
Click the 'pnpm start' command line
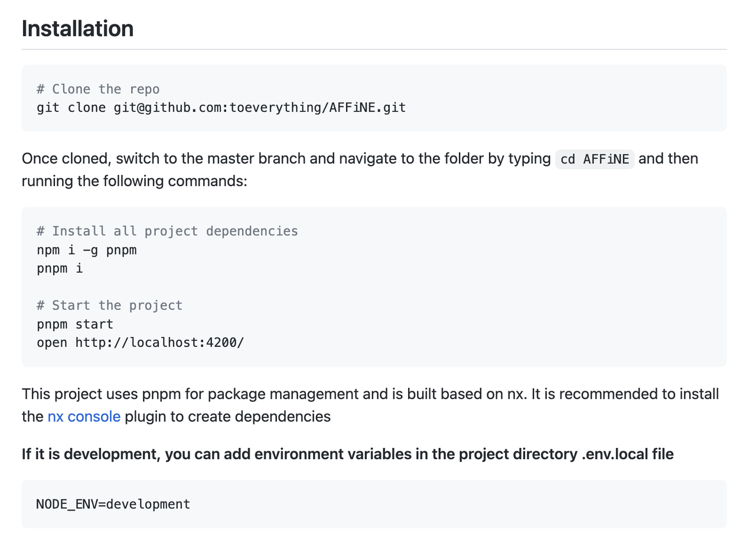[x=75, y=324]
